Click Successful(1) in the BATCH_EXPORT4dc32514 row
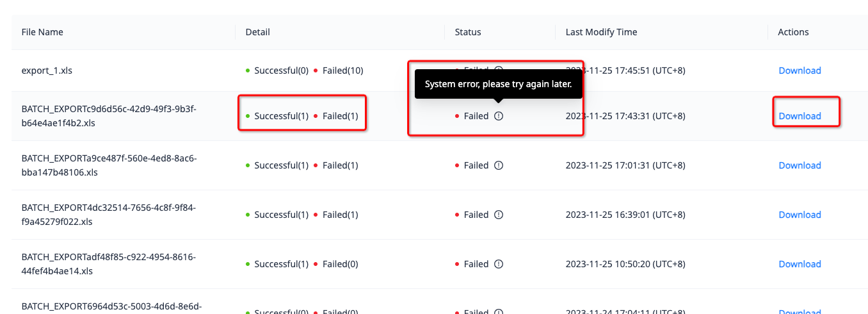 click(x=281, y=215)
